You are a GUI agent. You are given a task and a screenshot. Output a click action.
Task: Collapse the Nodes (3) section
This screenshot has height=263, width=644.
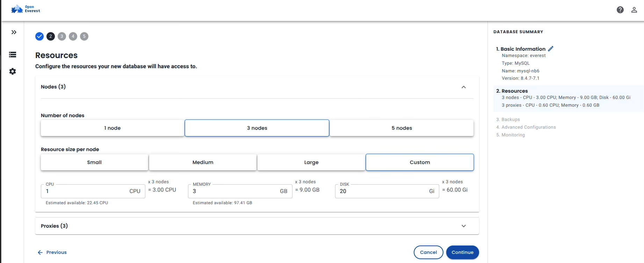[463, 87]
